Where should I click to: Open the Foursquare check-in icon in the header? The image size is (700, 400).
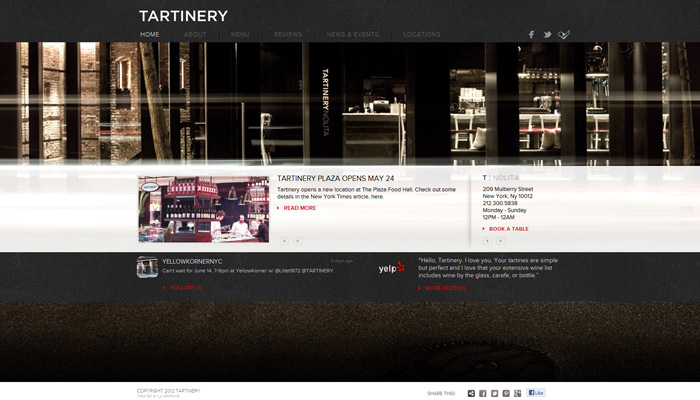(564, 34)
